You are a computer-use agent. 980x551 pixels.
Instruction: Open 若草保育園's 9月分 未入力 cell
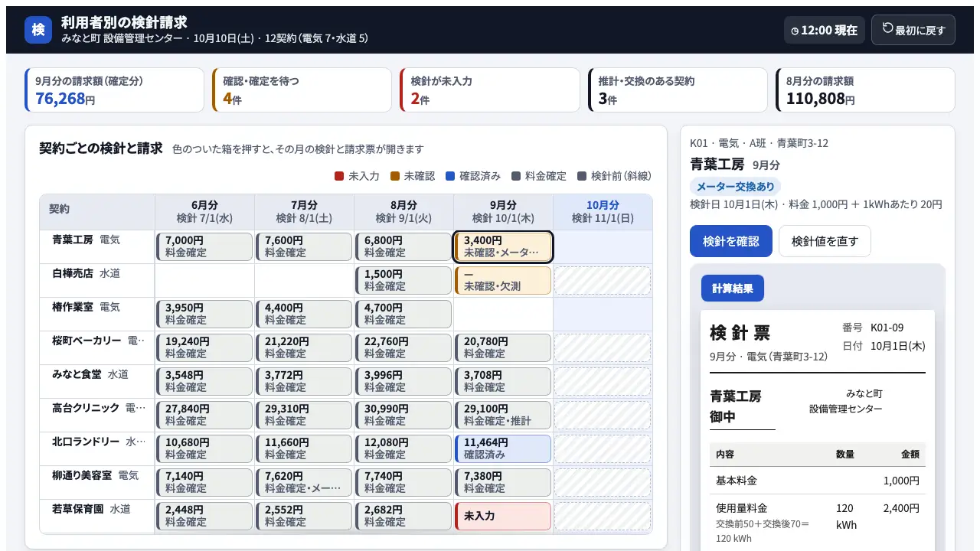tap(503, 516)
